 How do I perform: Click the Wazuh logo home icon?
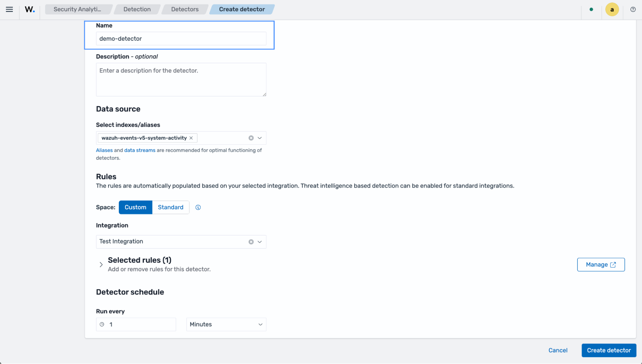(30, 9)
